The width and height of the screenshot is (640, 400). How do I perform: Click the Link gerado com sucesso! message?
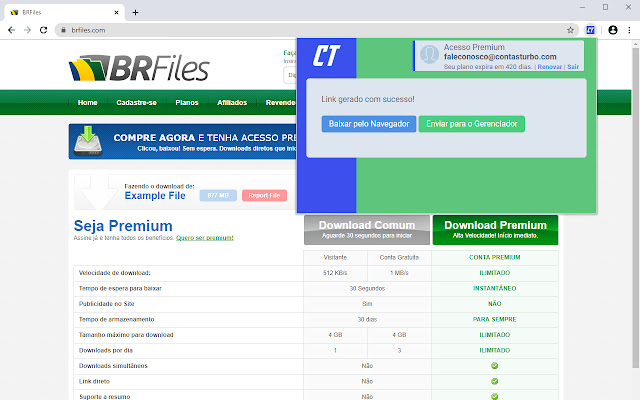(x=368, y=99)
